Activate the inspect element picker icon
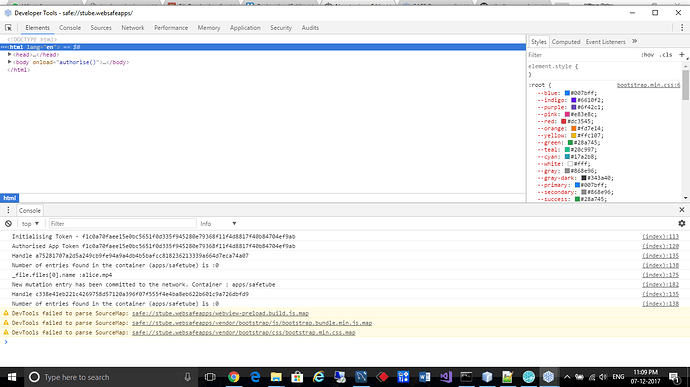Viewport: 690px width, 387px height. (8, 28)
